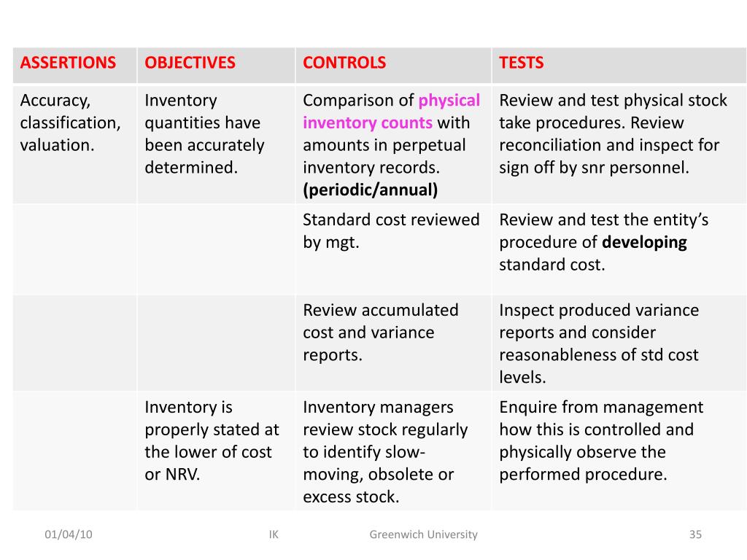Viewport: 747px width, 560px height.
Task: Click the bold '(periodic/annual)' text
Action: click(370, 190)
